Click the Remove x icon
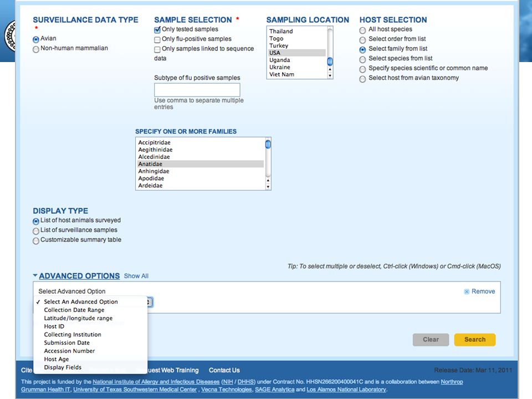The height and width of the screenshot is (399, 532). [x=467, y=292]
